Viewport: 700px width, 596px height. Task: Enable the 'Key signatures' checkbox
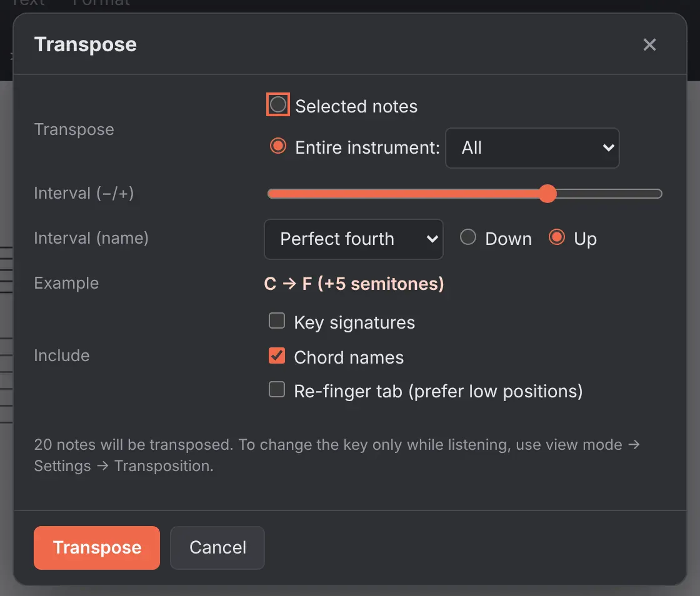coord(277,320)
